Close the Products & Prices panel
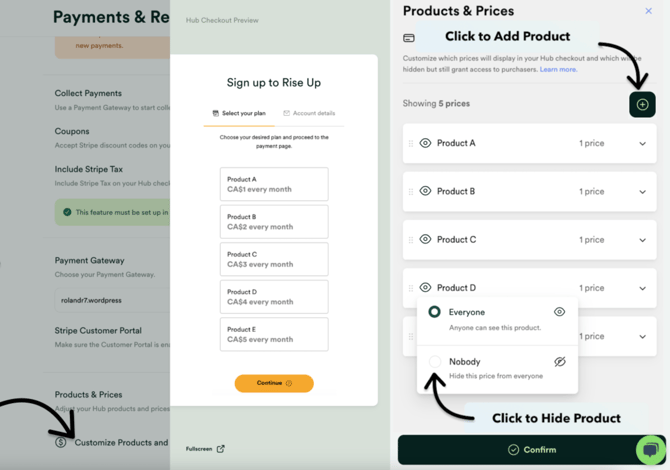The height and width of the screenshot is (470, 670). tap(648, 11)
